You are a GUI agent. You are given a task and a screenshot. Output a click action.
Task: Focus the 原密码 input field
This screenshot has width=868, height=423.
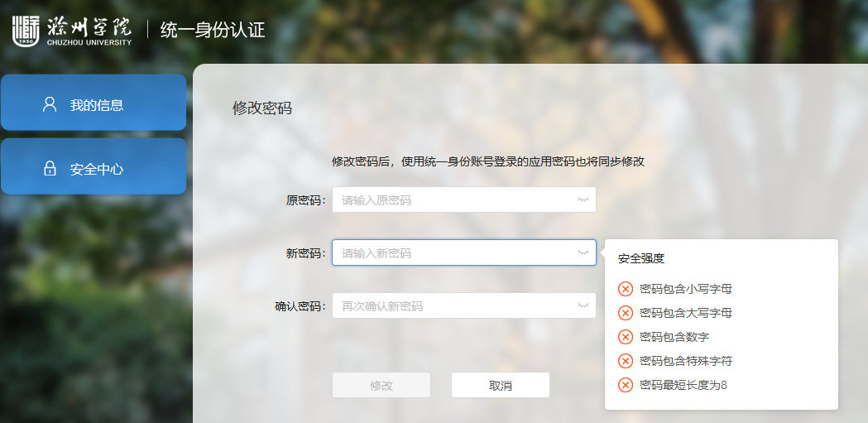pyautogui.click(x=464, y=199)
